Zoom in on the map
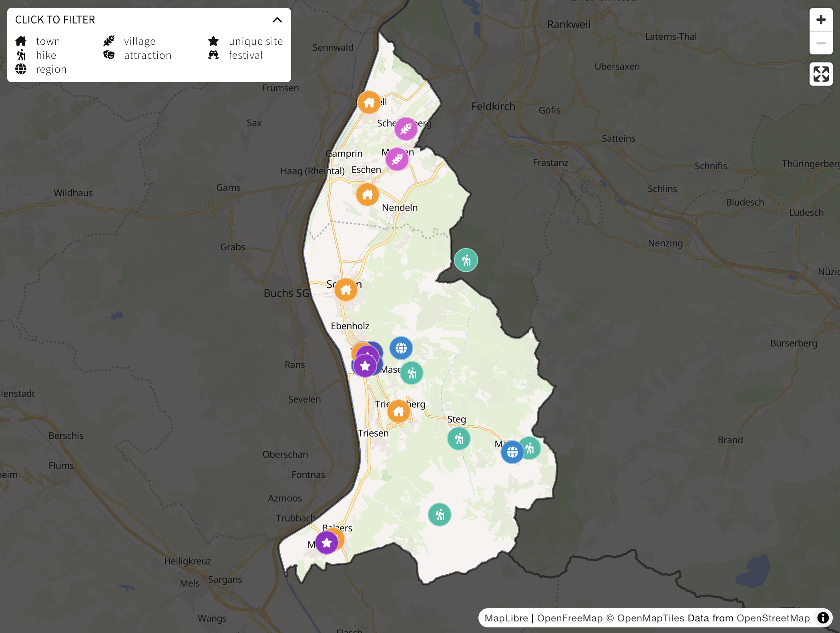 click(x=821, y=20)
